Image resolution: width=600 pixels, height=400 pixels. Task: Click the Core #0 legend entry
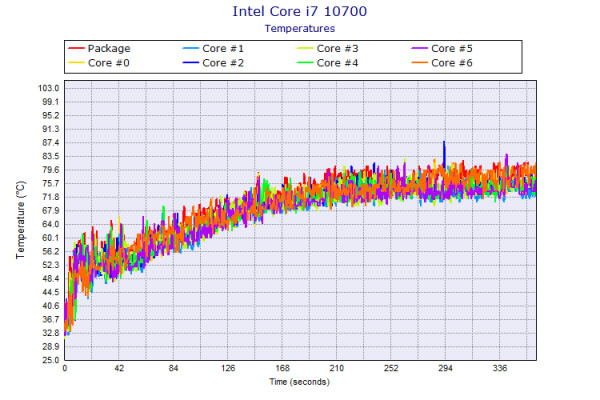99,63
